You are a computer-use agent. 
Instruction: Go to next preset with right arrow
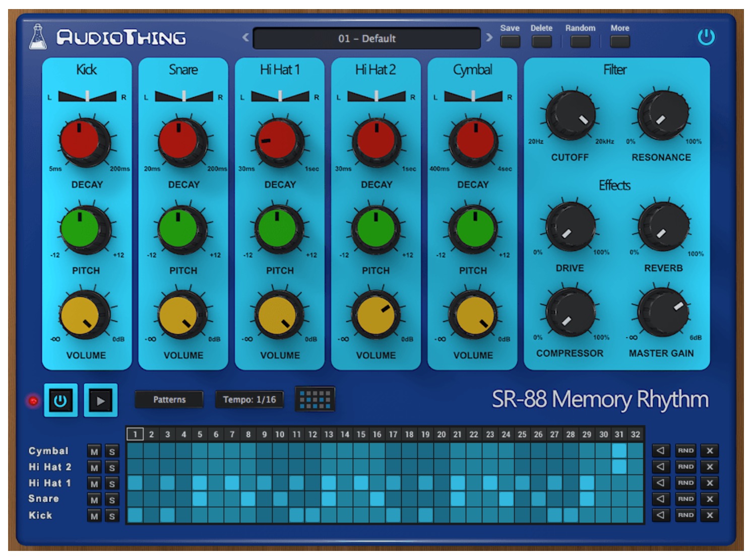489,37
